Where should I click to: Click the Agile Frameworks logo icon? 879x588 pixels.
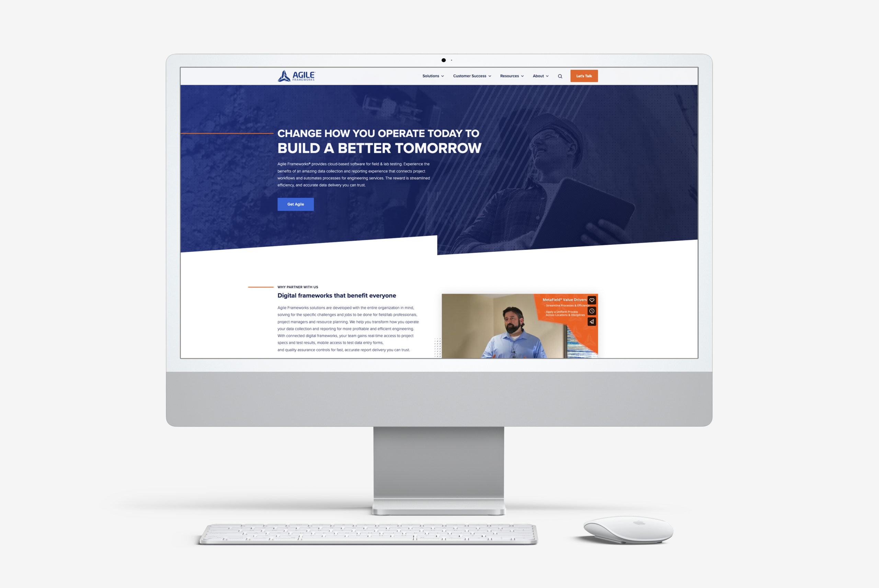tap(282, 76)
